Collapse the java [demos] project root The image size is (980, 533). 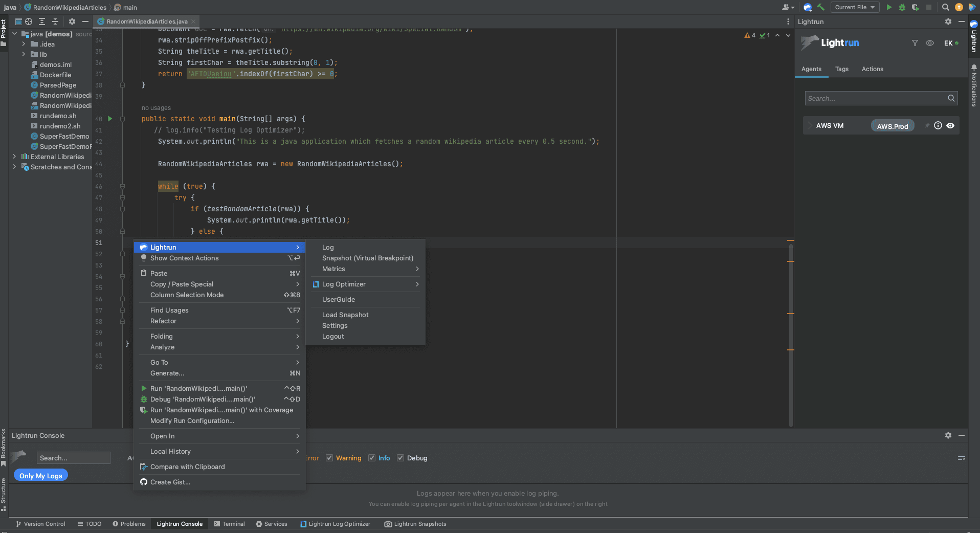pyautogui.click(x=14, y=34)
